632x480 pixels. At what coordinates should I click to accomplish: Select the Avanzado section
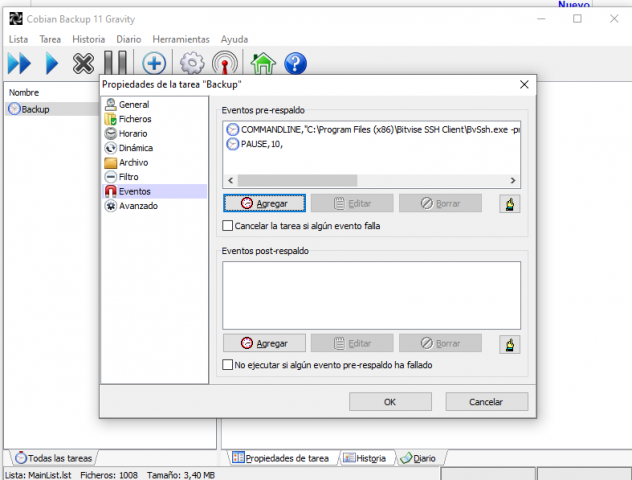pyautogui.click(x=131, y=206)
